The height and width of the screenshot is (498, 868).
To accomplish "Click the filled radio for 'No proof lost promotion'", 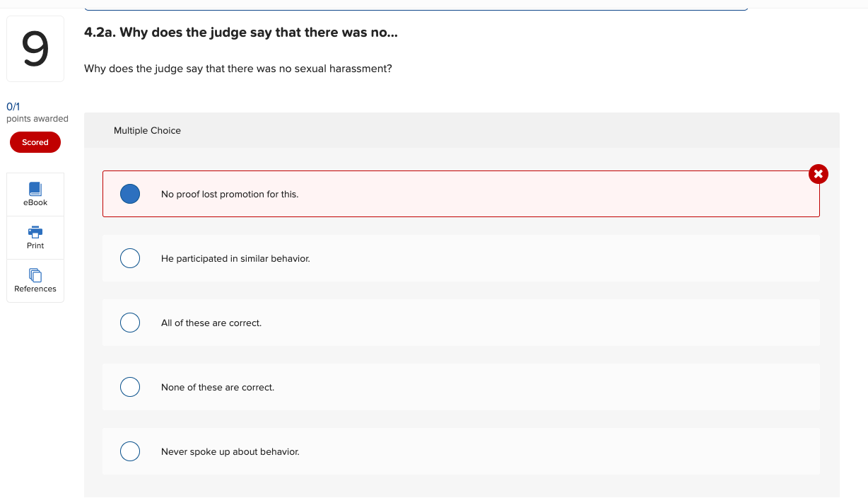I will [130, 193].
